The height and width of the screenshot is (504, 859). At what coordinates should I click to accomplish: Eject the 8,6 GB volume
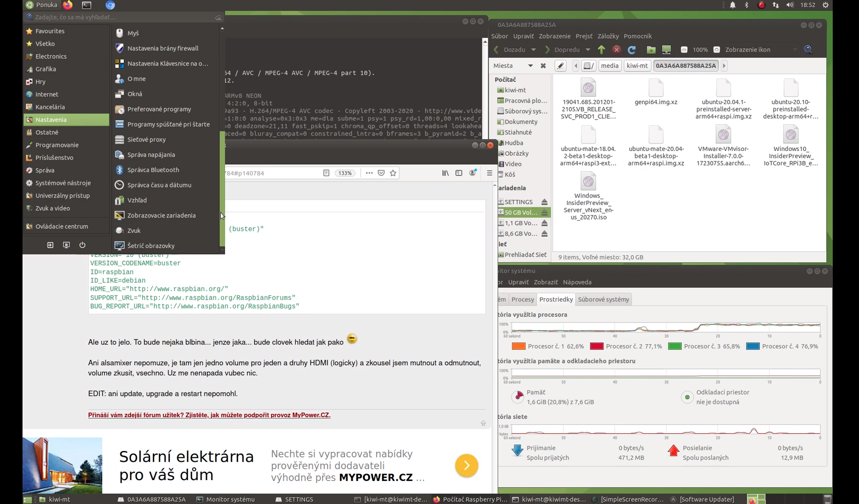(544, 233)
